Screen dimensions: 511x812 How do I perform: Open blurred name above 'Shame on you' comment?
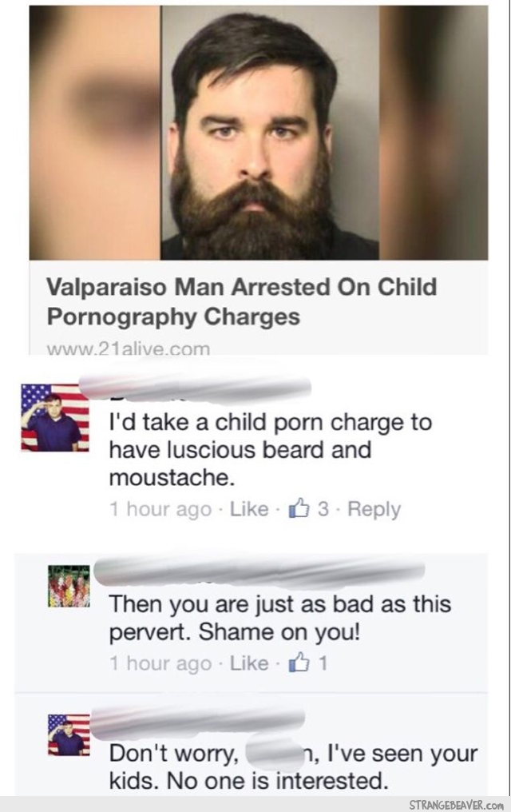[x=259, y=573]
